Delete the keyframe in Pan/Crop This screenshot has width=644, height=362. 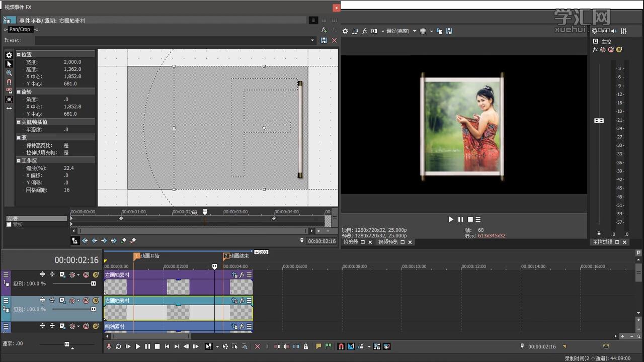133,241
